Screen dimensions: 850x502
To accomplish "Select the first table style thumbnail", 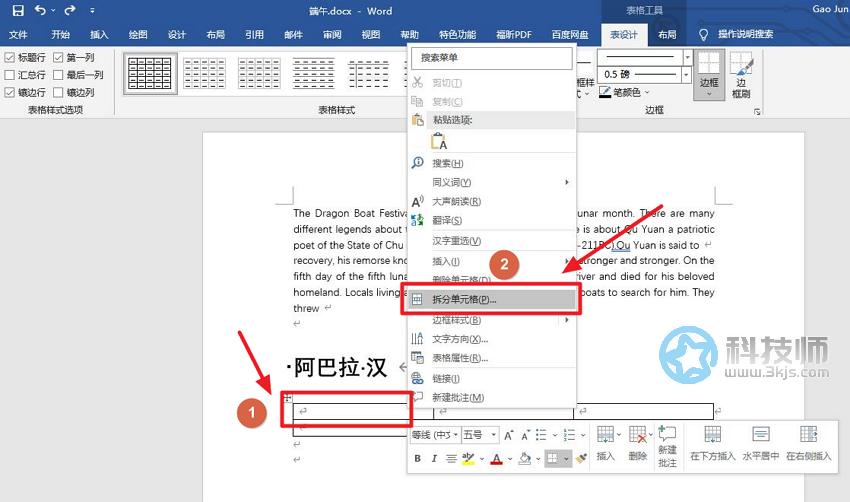I will 150,73.
